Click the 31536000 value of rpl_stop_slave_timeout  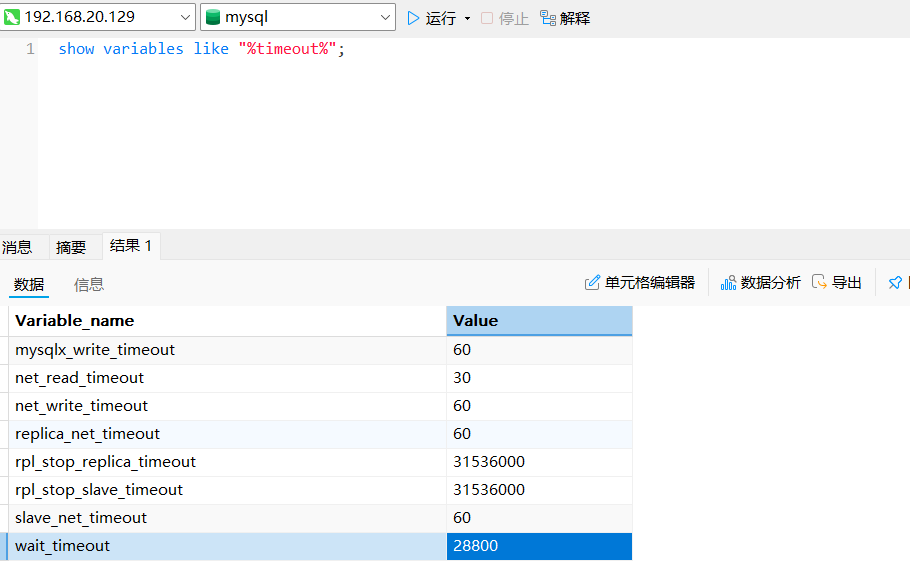point(539,490)
